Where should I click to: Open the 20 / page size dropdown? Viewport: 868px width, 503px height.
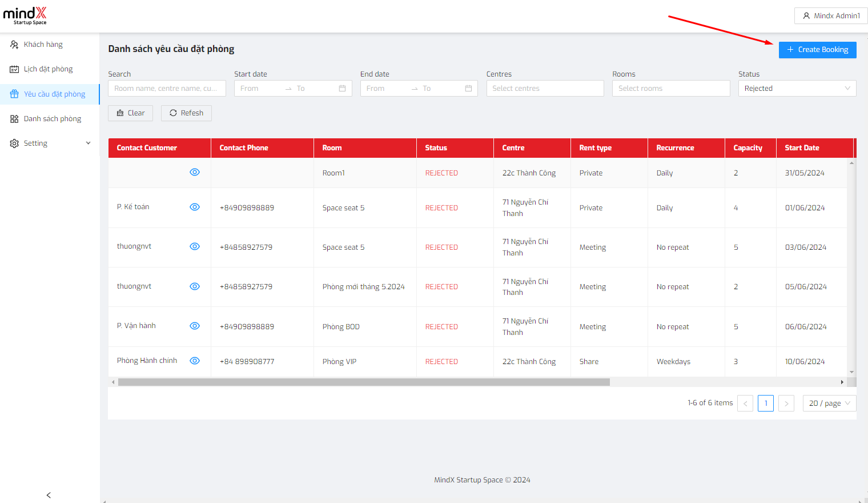pos(829,404)
